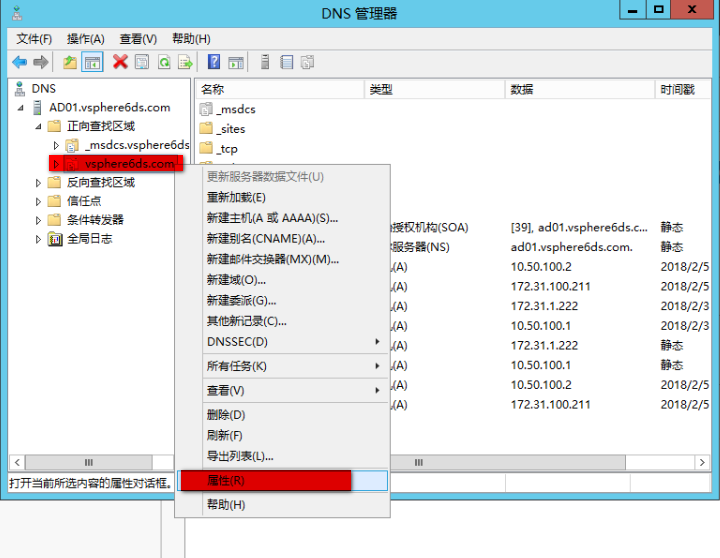
Task: Toggle the Show/Hide action pane icon
Action: coord(236,62)
